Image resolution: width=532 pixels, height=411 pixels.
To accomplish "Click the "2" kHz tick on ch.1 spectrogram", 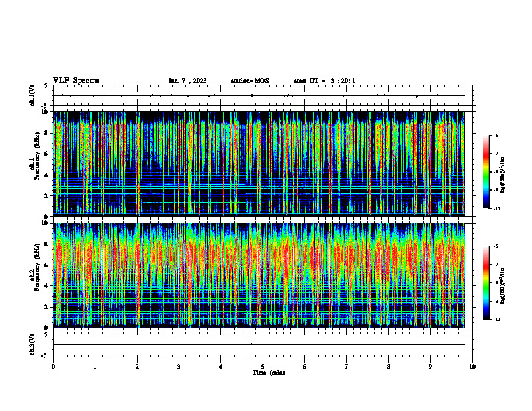I will 46,195.
